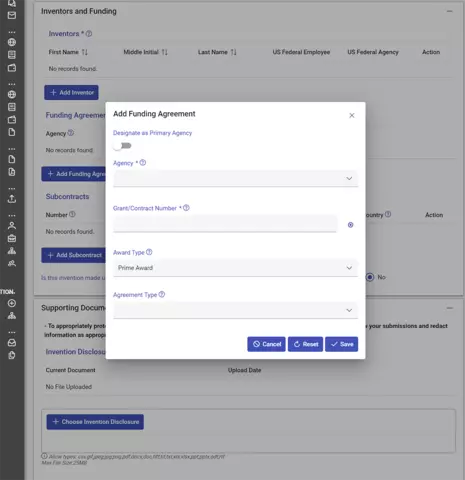
Task: Click the upload tray icon in sidebar
Action: [12, 199]
